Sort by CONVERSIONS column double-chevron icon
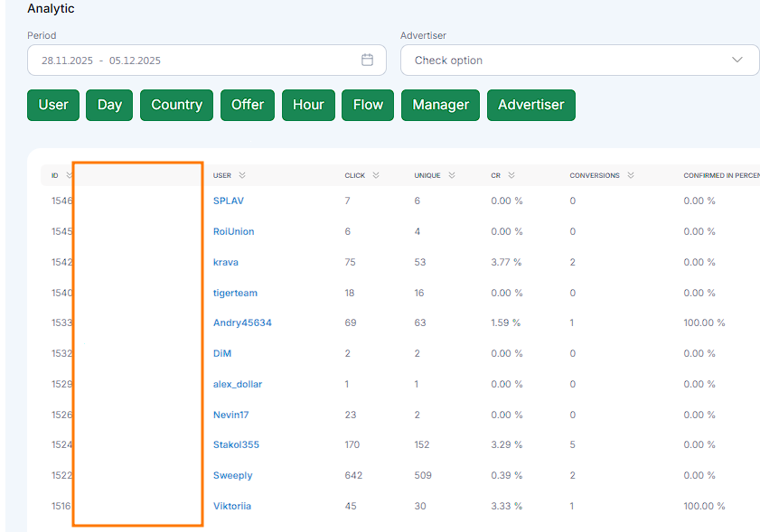 (x=630, y=175)
